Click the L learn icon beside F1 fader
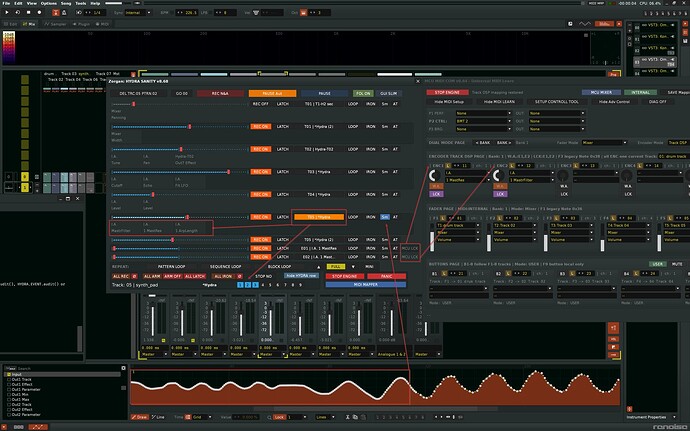Viewport: 690px width, 431px height. 443,218
